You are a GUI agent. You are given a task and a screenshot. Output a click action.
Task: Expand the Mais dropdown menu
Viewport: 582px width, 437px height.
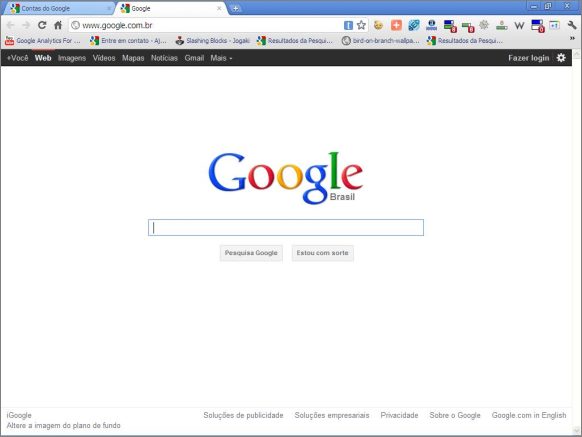[x=221, y=58]
